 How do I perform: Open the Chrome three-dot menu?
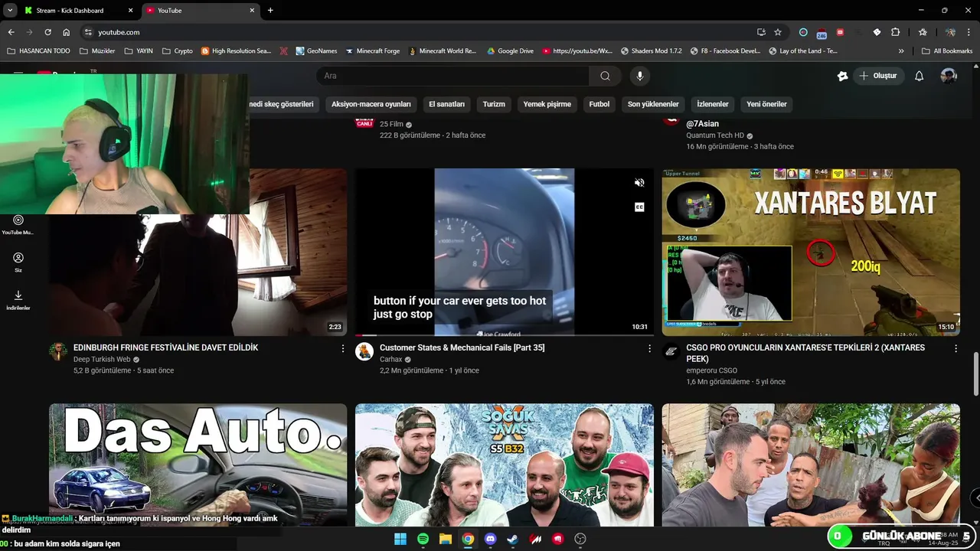969,32
